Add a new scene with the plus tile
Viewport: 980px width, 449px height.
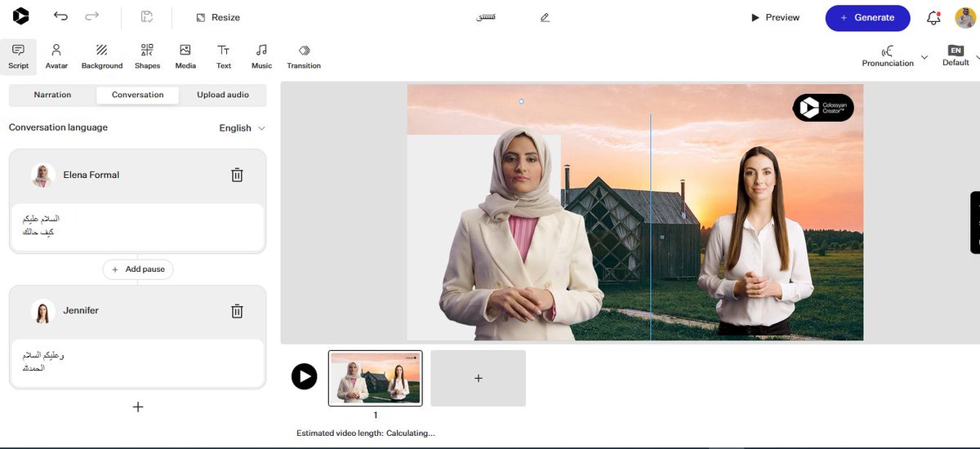pyautogui.click(x=478, y=378)
